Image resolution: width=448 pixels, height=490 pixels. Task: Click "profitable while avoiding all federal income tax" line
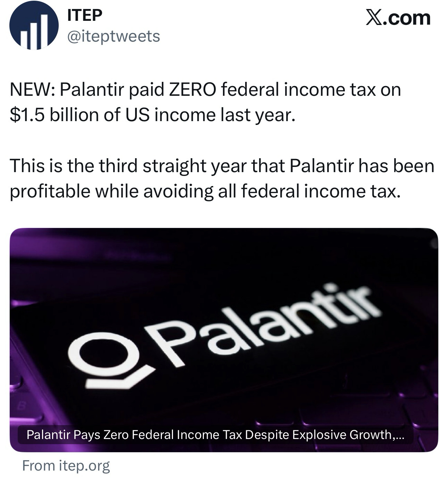pos(205,191)
